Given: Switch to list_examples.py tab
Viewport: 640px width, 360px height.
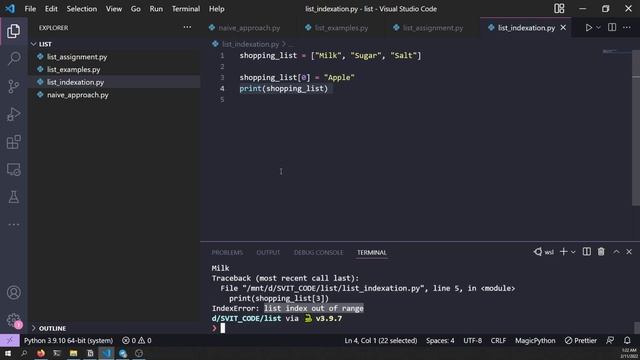Looking at the screenshot, I should click(341, 28).
